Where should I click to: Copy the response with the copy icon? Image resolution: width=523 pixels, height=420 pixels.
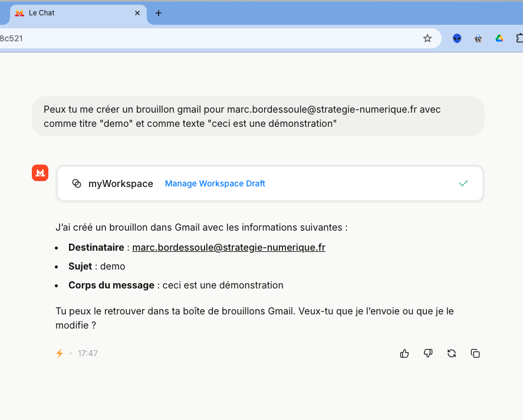coord(475,353)
